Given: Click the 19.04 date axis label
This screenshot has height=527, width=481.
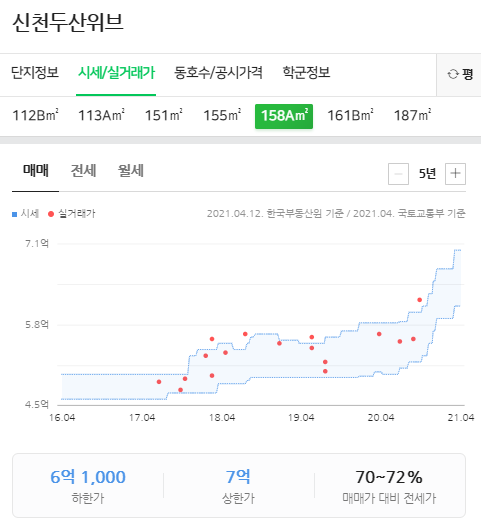Looking at the screenshot, I should 301,418.
